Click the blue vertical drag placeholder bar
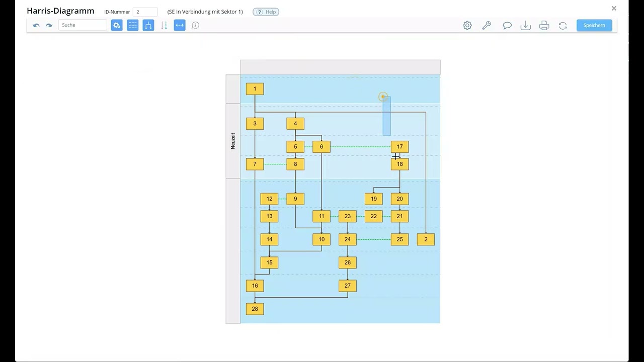This screenshot has width=644, height=362. pyautogui.click(x=386, y=116)
